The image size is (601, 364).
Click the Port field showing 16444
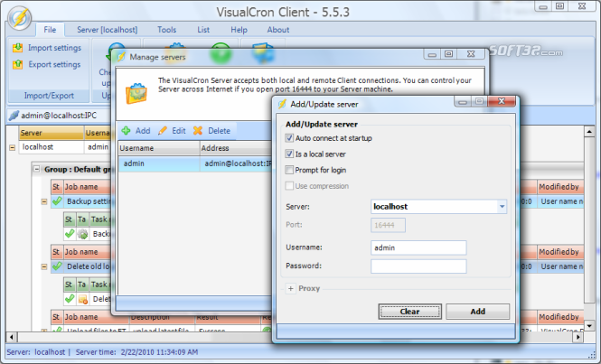[x=388, y=225]
